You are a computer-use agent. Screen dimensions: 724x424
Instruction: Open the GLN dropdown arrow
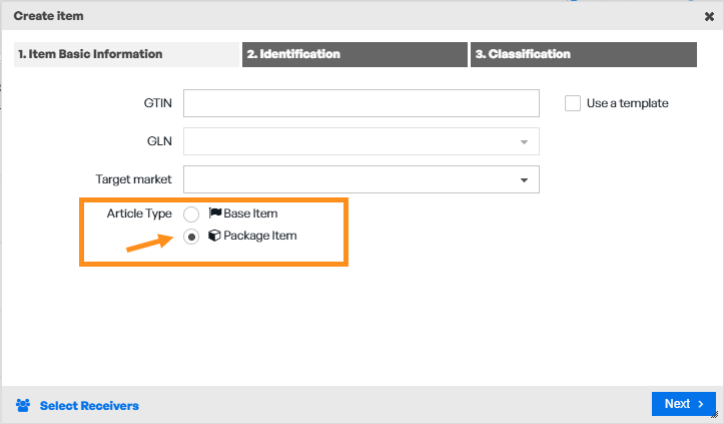coord(524,142)
